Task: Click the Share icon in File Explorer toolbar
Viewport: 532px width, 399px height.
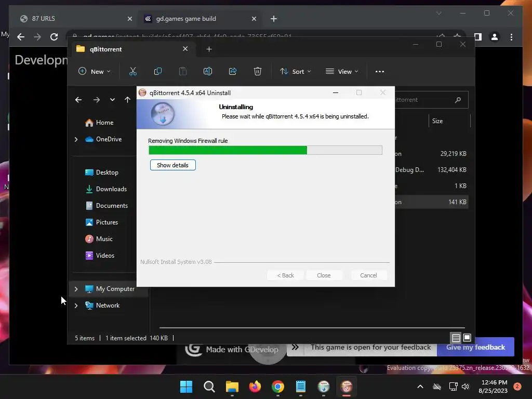Action: (x=233, y=71)
